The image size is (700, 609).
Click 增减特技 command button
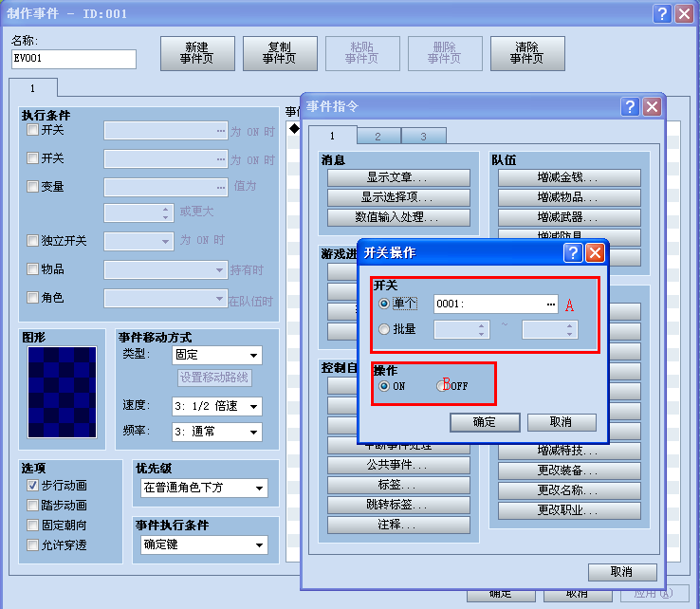569,451
